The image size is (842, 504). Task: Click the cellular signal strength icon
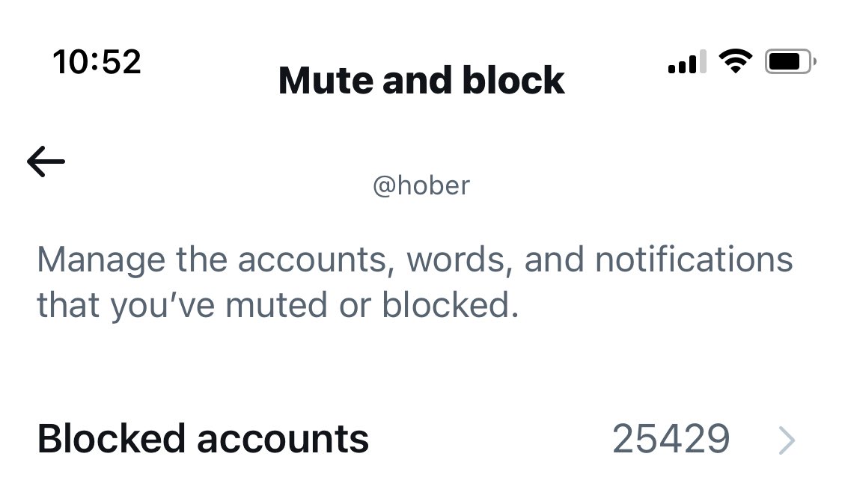pos(686,63)
